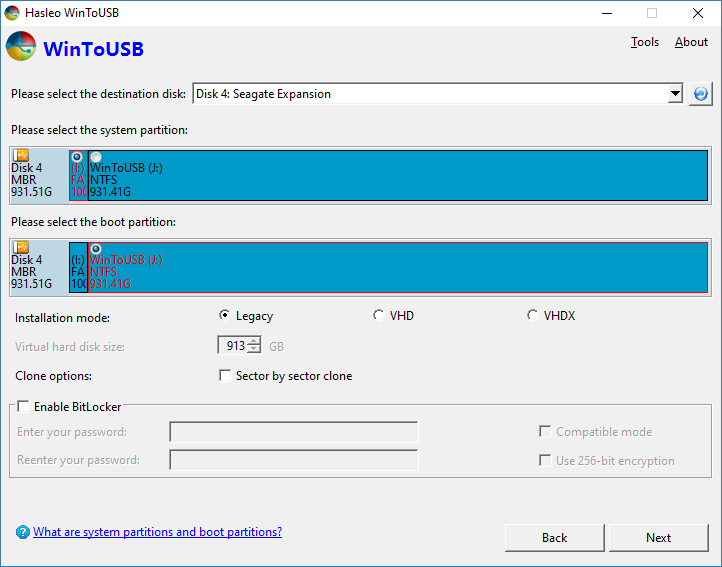Click the title bar app icon
The height and width of the screenshot is (567, 722).
click(x=12, y=12)
